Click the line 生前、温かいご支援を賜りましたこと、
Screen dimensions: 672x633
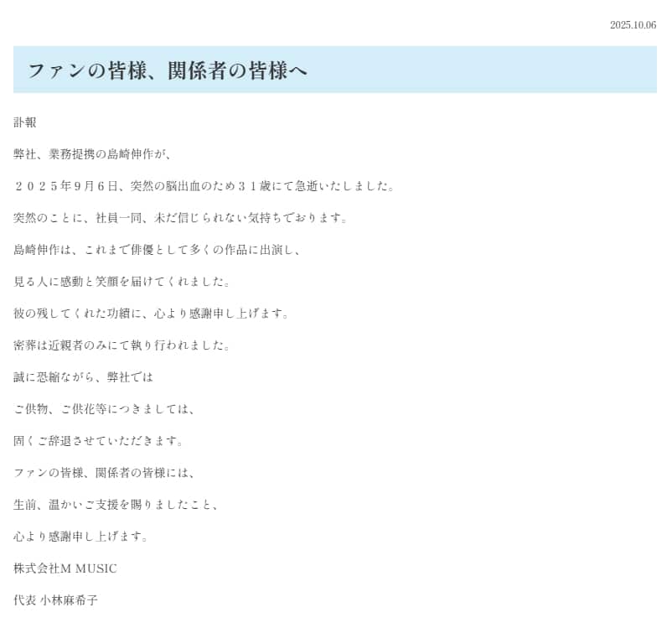[116, 505]
